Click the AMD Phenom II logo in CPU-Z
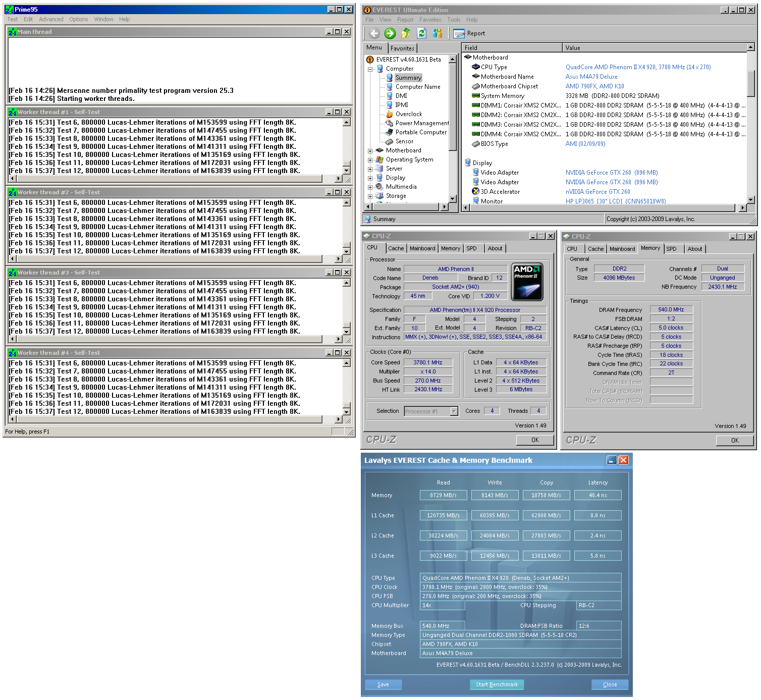 pyautogui.click(x=527, y=282)
